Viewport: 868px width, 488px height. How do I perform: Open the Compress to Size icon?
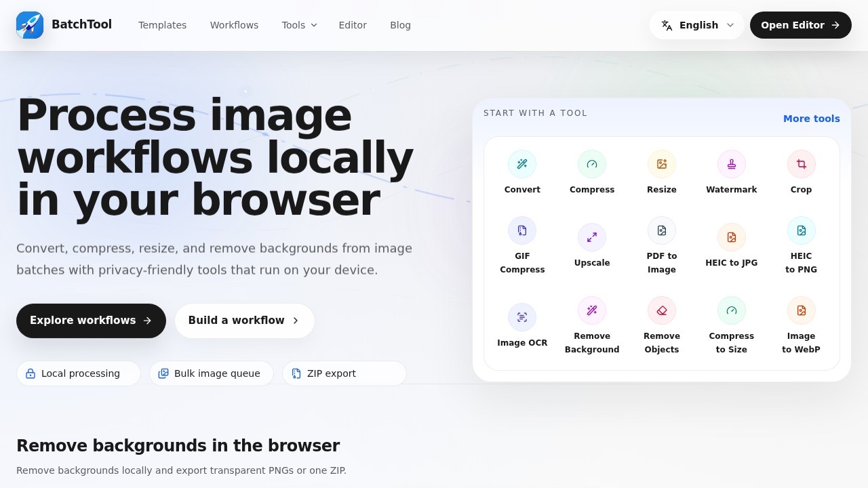732,310
